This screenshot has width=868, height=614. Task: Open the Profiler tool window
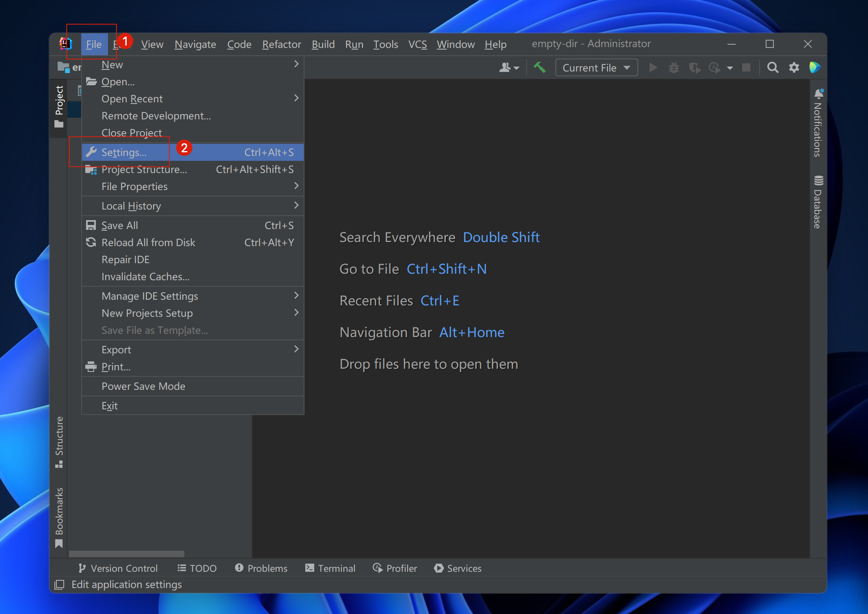pos(395,568)
